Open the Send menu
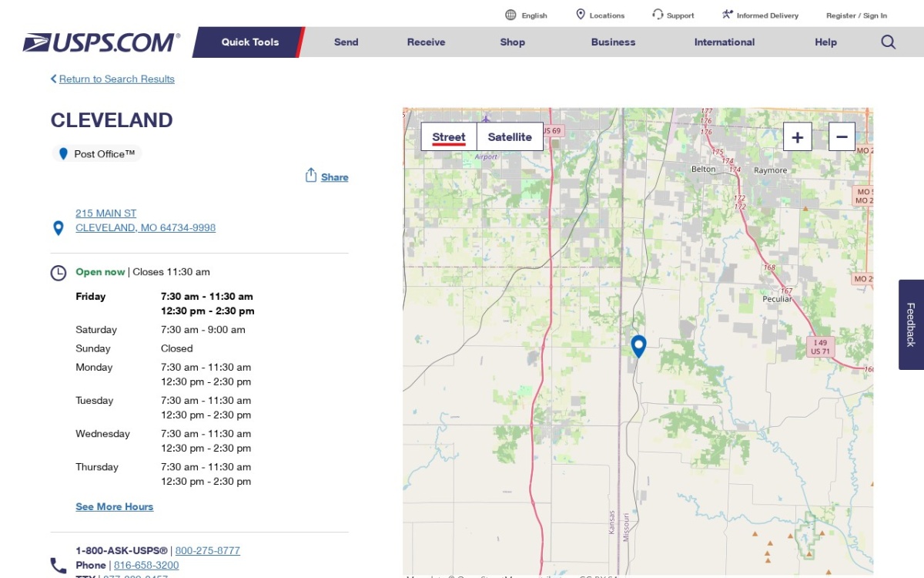The height and width of the screenshot is (578, 924). 346,42
